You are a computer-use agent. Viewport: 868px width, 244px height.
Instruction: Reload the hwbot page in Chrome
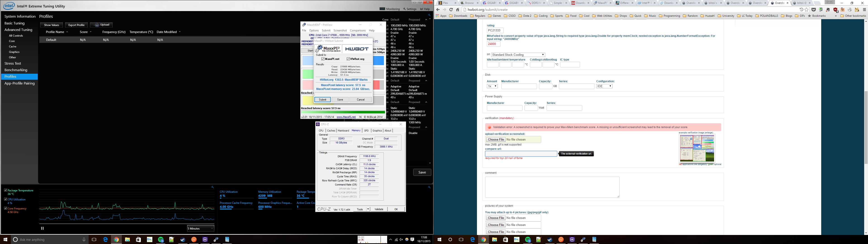(451, 9)
